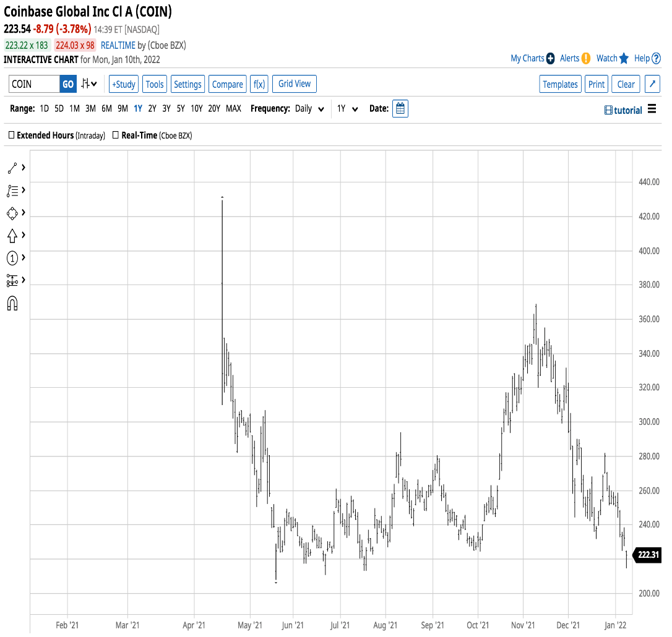Select the MAX range
This screenshot has width=672, height=637.
click(233, 108)
